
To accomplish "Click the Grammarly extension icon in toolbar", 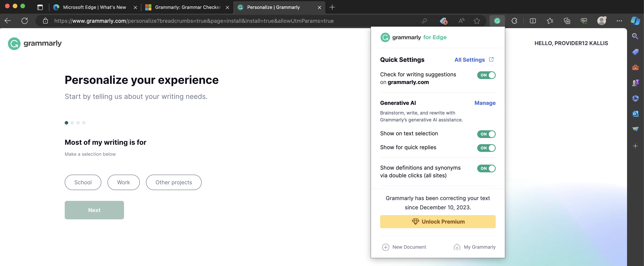I will pos(497,21).
